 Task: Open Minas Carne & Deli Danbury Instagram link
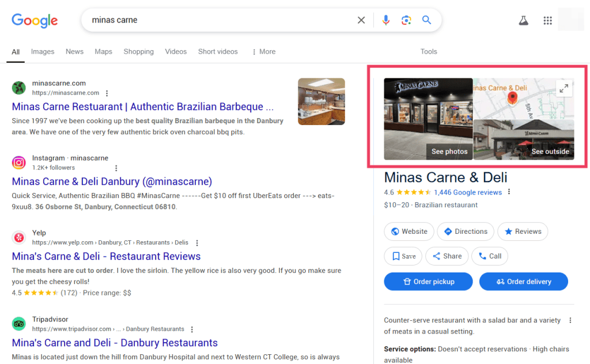(112, 181)
